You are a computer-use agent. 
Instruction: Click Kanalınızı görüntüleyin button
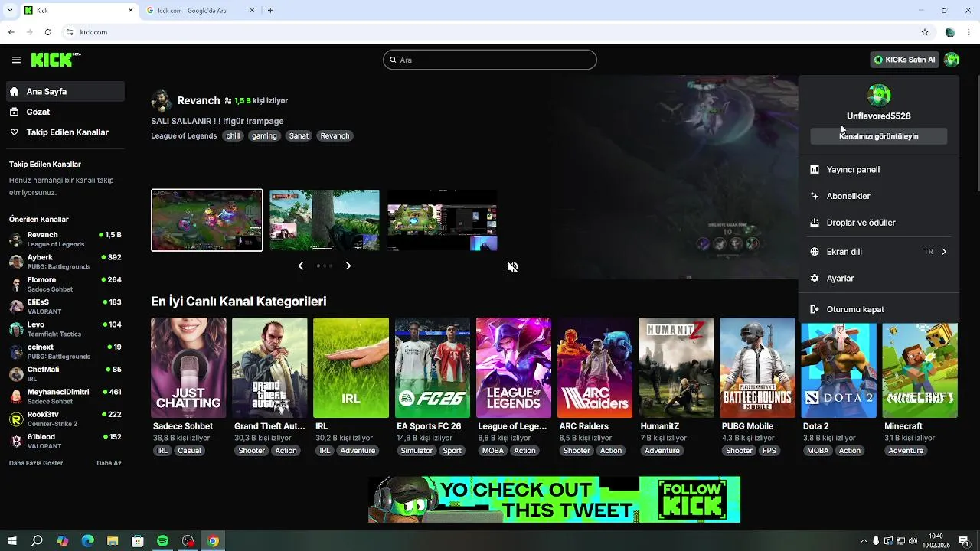tap(879, 136)
